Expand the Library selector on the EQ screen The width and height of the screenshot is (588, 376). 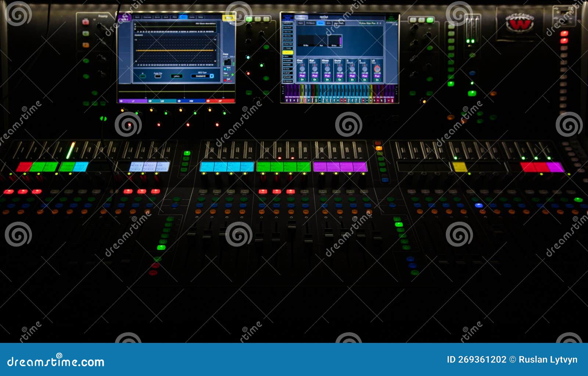(x=177, y=76)
